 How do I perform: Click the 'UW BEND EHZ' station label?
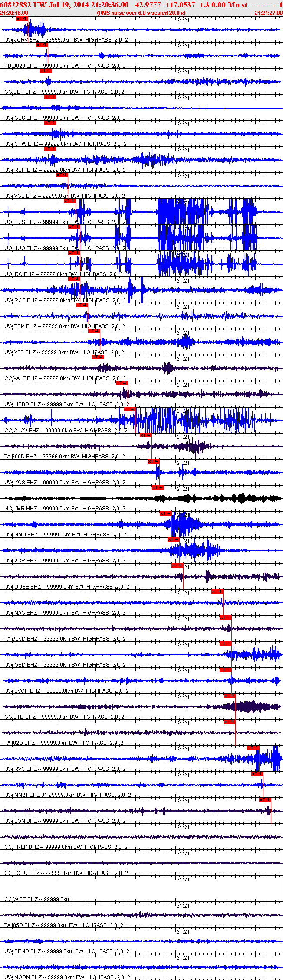click(x=23, y=951)
